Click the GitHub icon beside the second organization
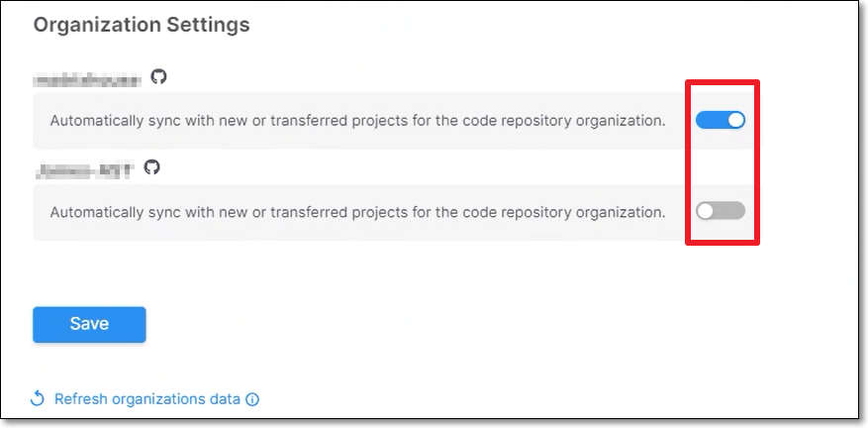The width and height of the screenshot is (868, 428). (x=152, y=166)
